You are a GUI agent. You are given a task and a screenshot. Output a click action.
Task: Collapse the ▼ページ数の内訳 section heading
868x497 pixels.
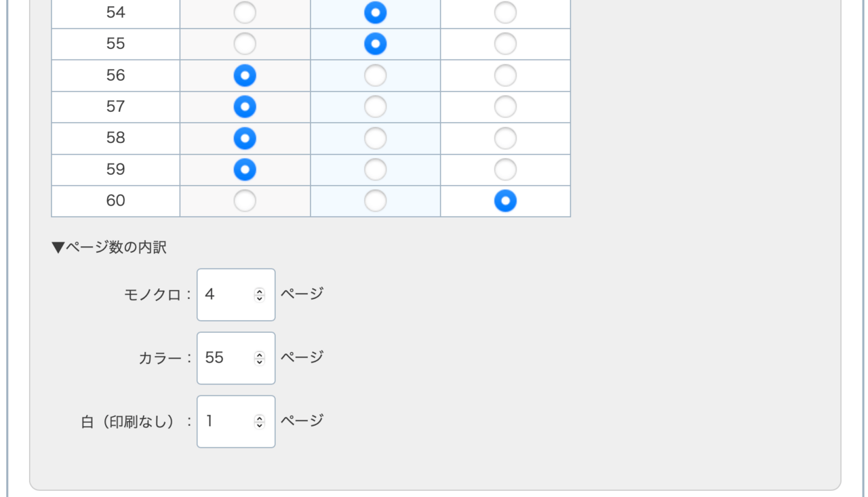click(109, 247)
